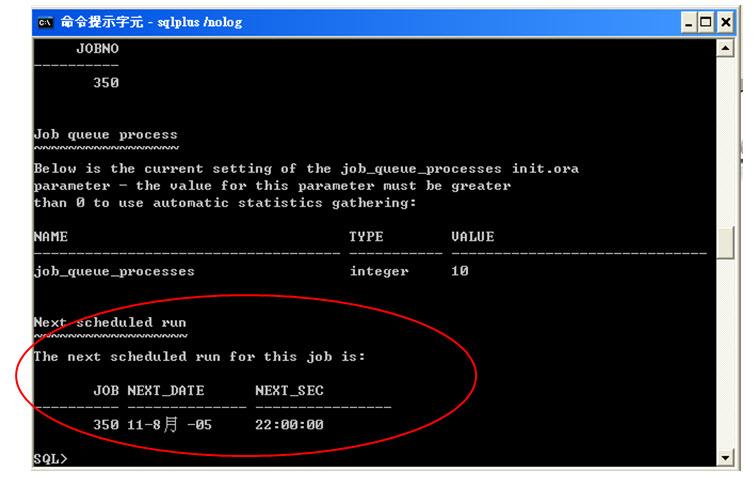
Task: Click the job_queue_processes parameter name
Action: point(114,271)
